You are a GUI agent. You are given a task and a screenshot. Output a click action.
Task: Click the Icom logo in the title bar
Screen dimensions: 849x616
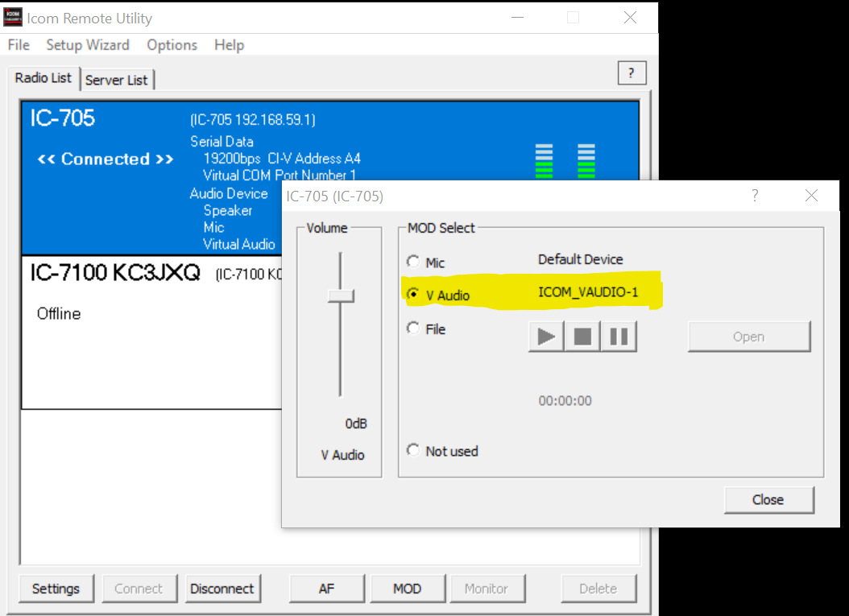(x=13, y=17)
